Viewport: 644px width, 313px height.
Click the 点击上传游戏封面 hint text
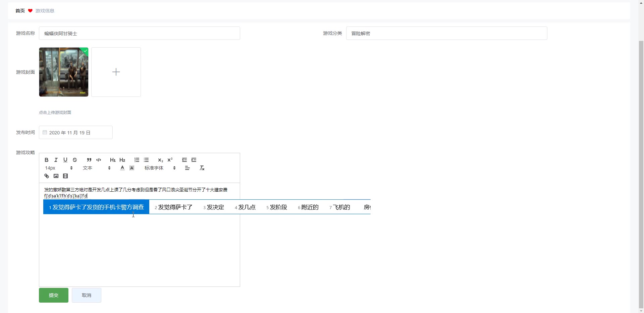click(x=55, y=113)
